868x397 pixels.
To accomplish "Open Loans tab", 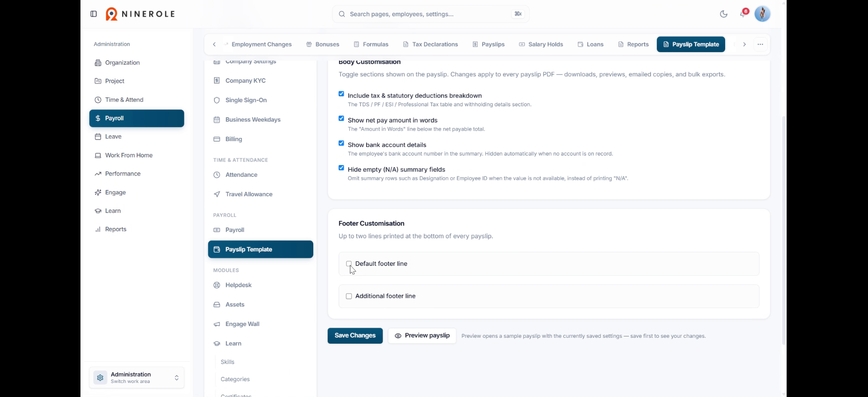I will (591, 44).
